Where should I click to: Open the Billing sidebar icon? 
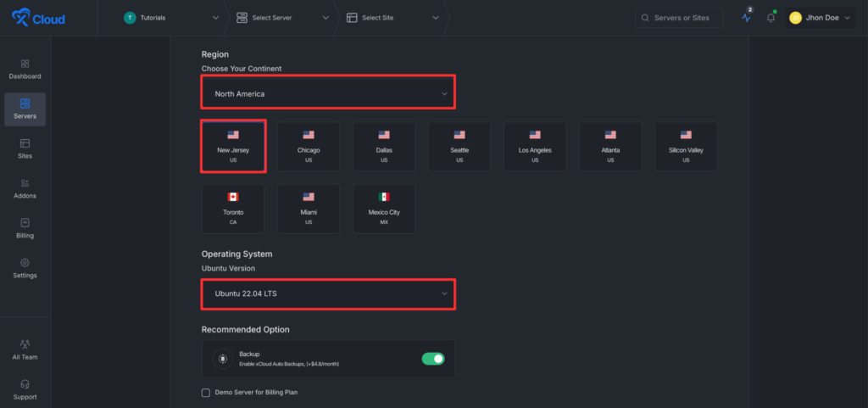coord(25,223)
